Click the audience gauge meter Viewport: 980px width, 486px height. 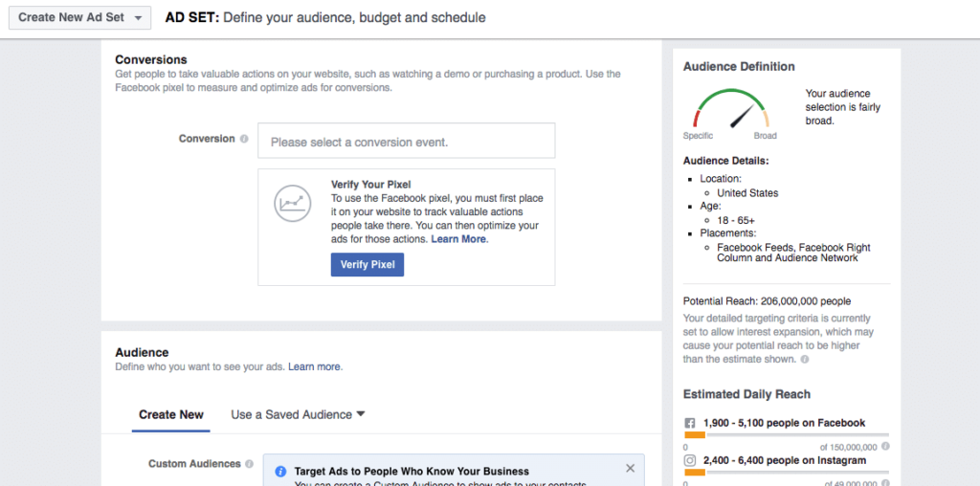pos(730,108)
